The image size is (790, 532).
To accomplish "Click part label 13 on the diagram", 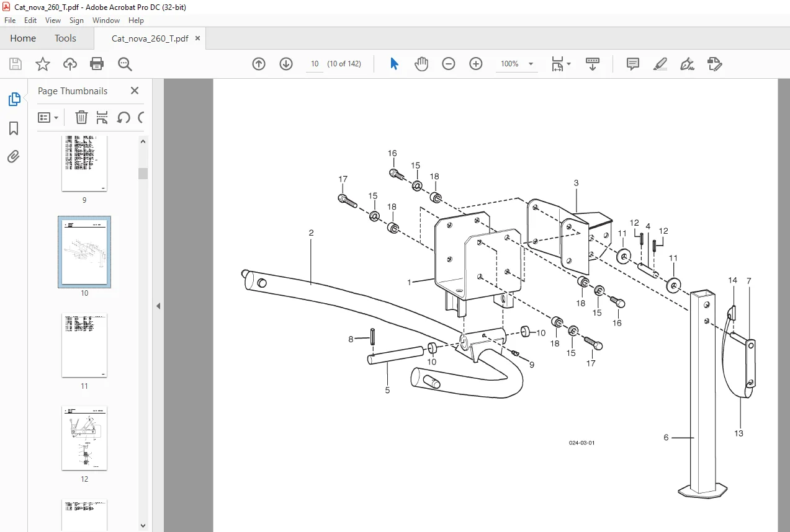I will click(x=738, y=433).
